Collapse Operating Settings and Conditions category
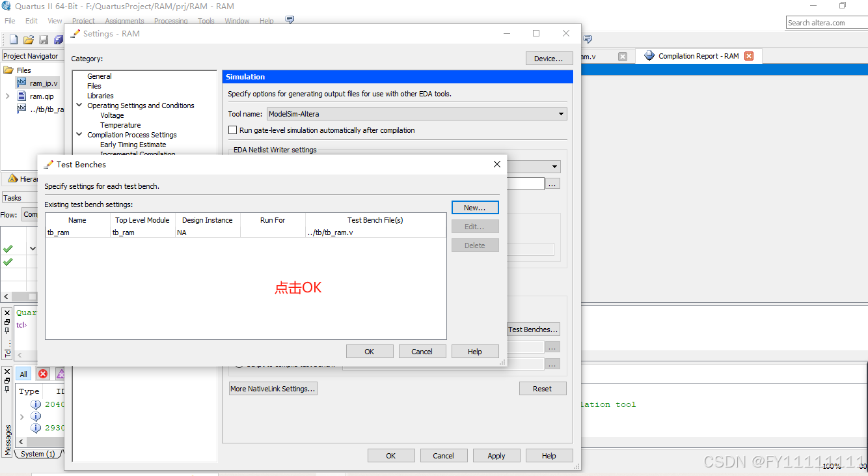 (x=79, y=105)
